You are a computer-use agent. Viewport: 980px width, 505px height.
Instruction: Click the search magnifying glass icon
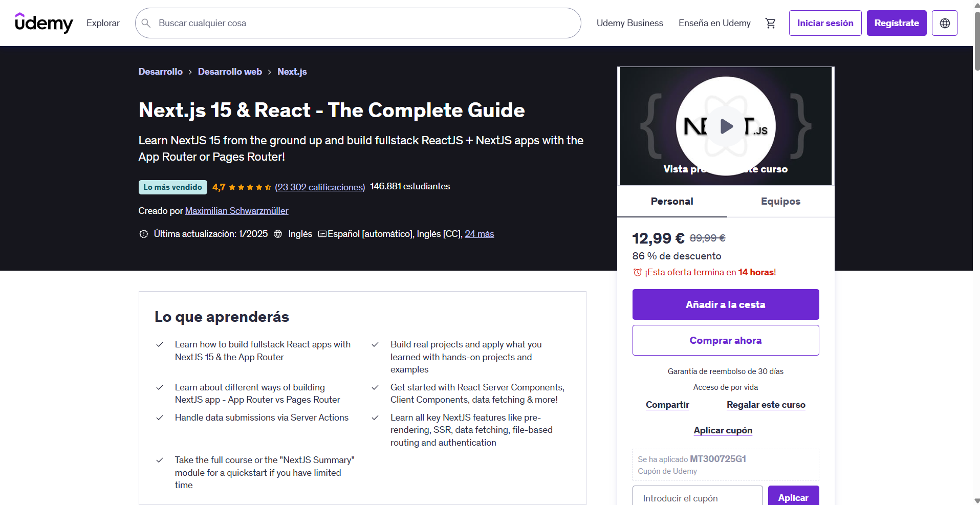146,23
